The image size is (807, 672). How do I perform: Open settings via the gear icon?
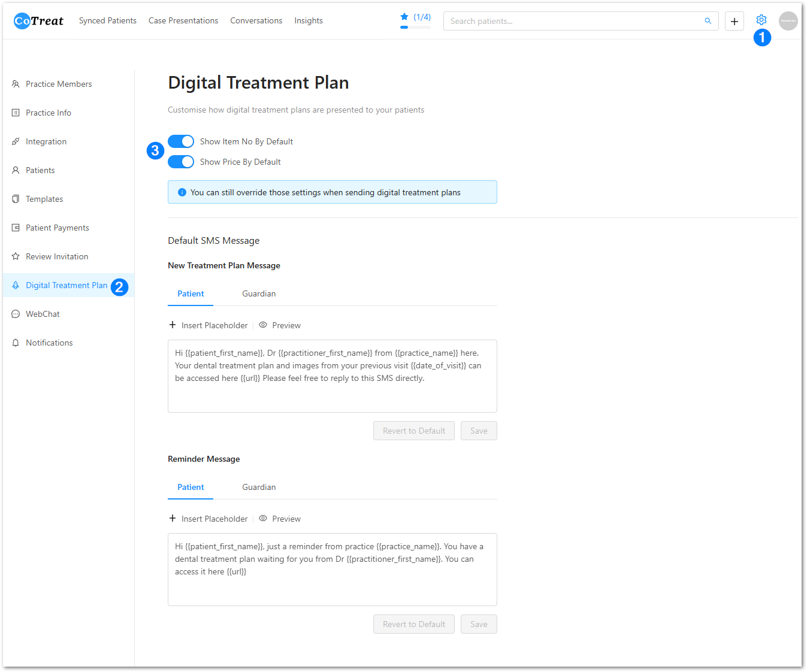coord(761,20)
